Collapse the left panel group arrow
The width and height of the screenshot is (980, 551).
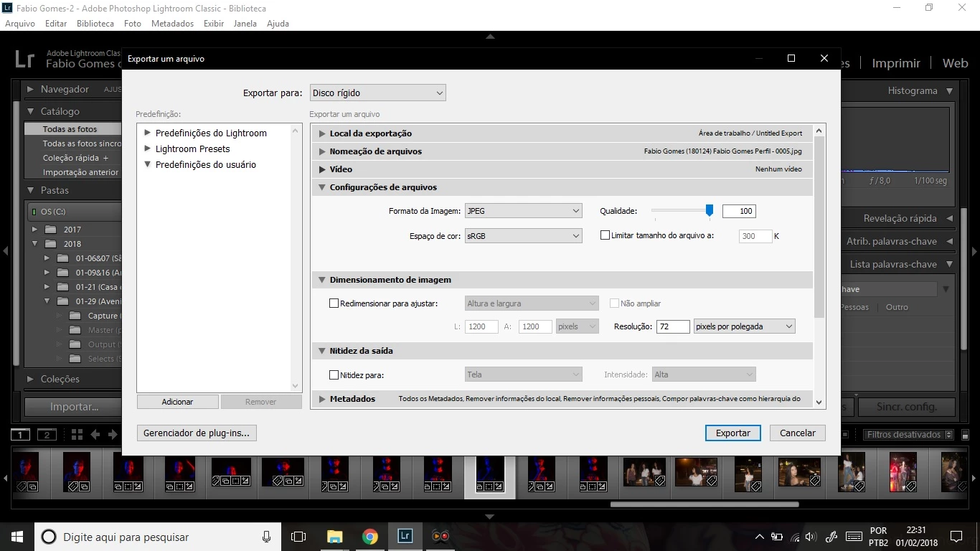tap(6, 251)
